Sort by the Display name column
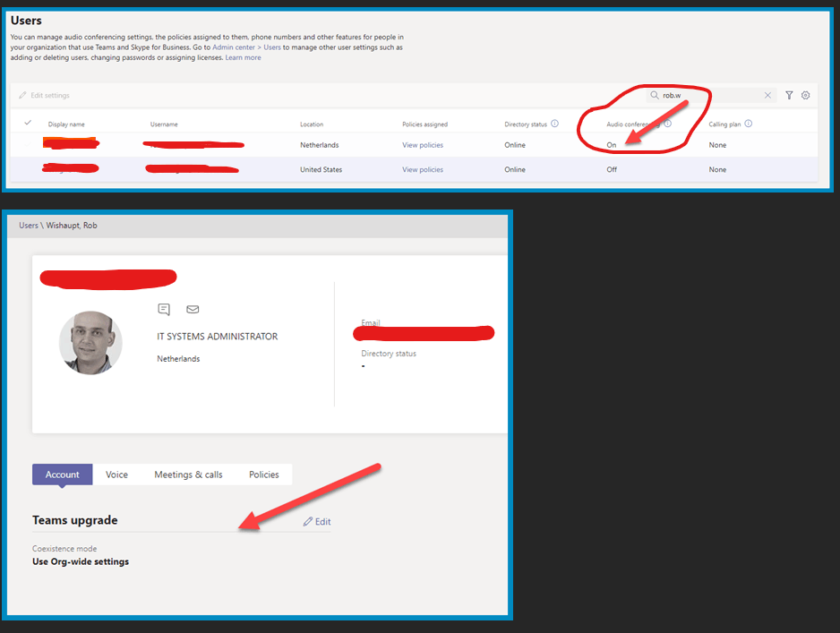This screenshot has width=840, height=633. click(66, 124)
